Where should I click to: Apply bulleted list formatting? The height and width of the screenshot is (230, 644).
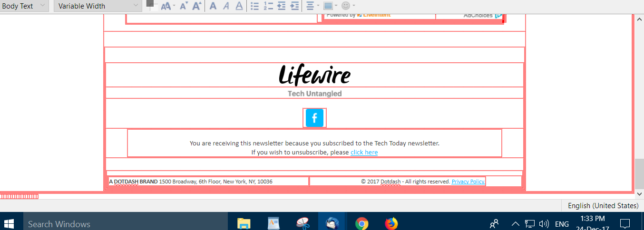tap(255, 6)
